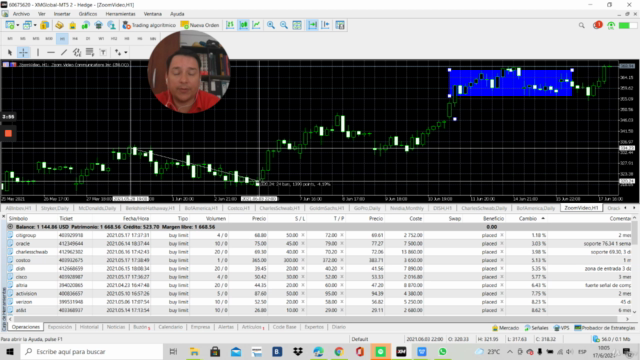Click the Windows taskbar search box
Viewport: 640px width, 360px height.
92,351
